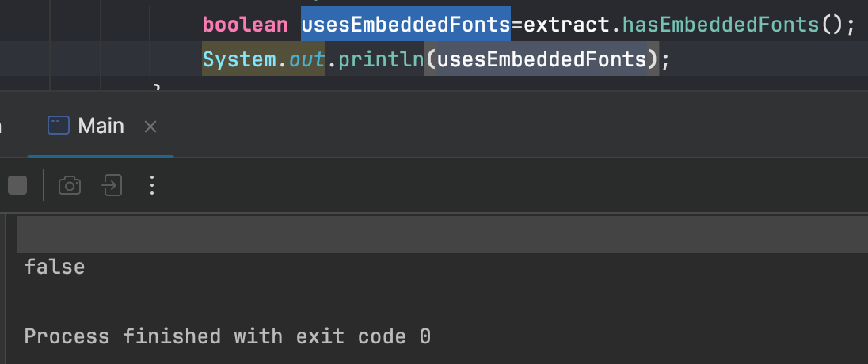Click usesEmbeddedFonts inside println parentheses

(542, 60)
